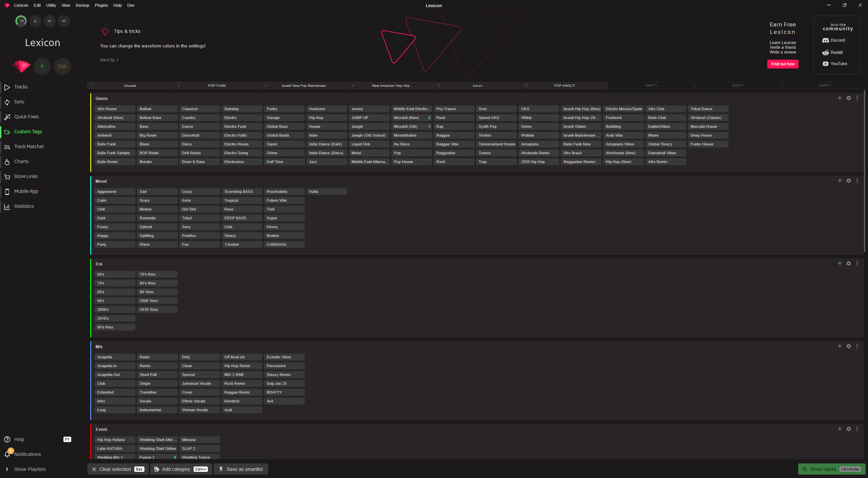The width and height of the screenshot is (868, 478).
Task: Open Mood category settings gear
Action: pos(849,181)
